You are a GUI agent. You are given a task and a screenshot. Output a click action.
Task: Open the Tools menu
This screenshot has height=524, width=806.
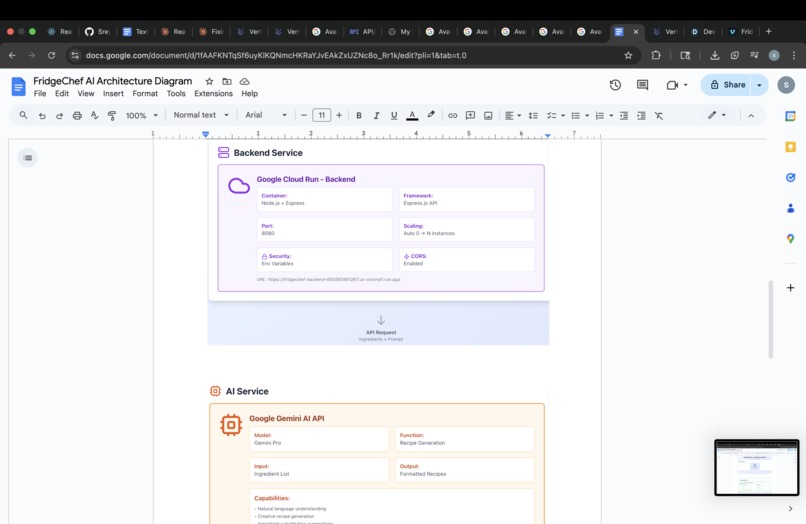tap(176, 94)
